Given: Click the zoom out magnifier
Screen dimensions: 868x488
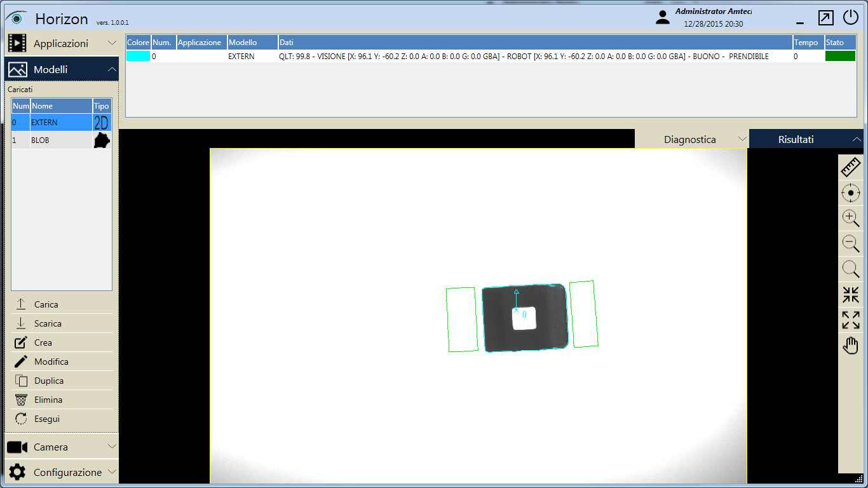Looking at the screenshot, I should point(851,243).
